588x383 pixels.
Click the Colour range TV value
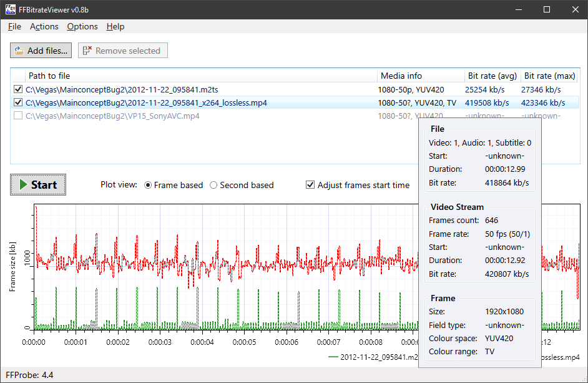(490, 352)
